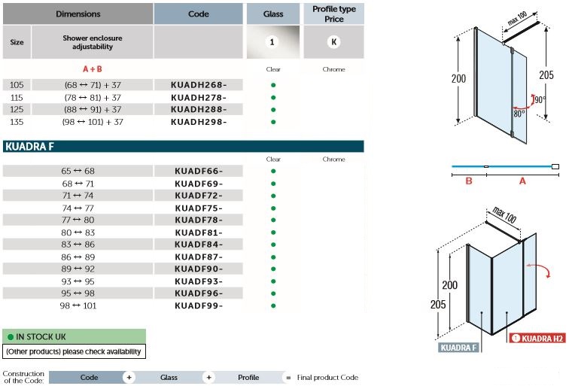The image size is (569, 392).
Task: Click the green stock dot for KUADF99-
Action: tap(273, 305)
